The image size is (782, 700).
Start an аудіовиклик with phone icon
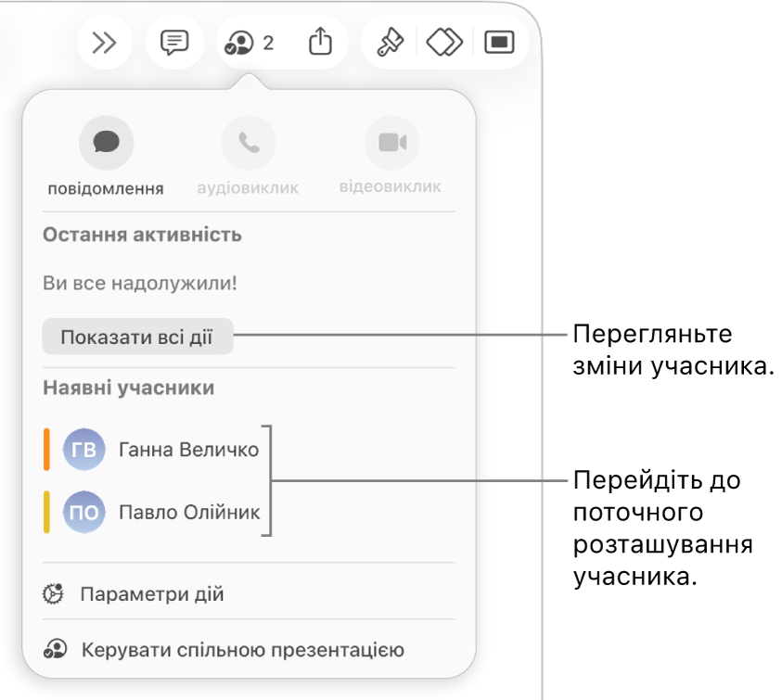(249, 143)
